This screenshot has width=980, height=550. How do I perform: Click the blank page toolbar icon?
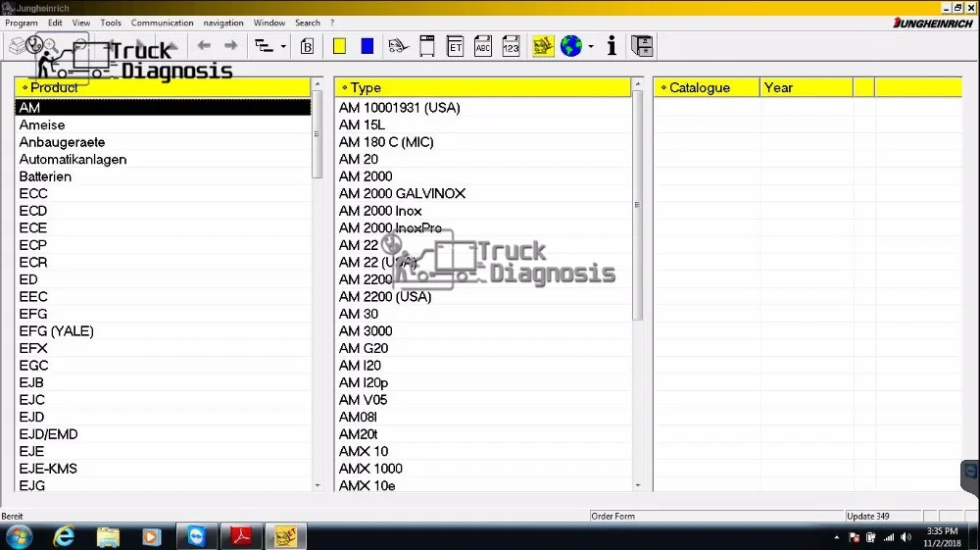[x=427, y=46]
